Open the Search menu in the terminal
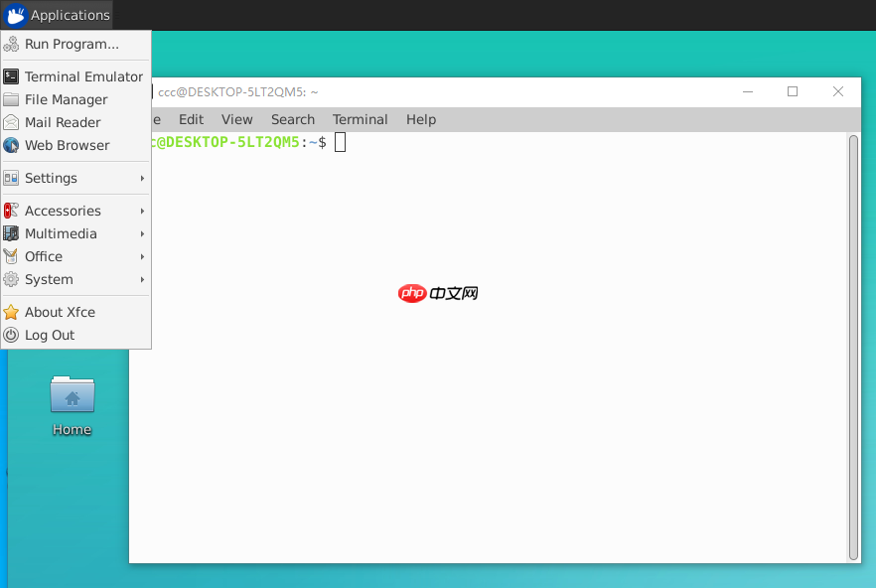876x588 pixels. pyautogui.click(x=292, y=119)
